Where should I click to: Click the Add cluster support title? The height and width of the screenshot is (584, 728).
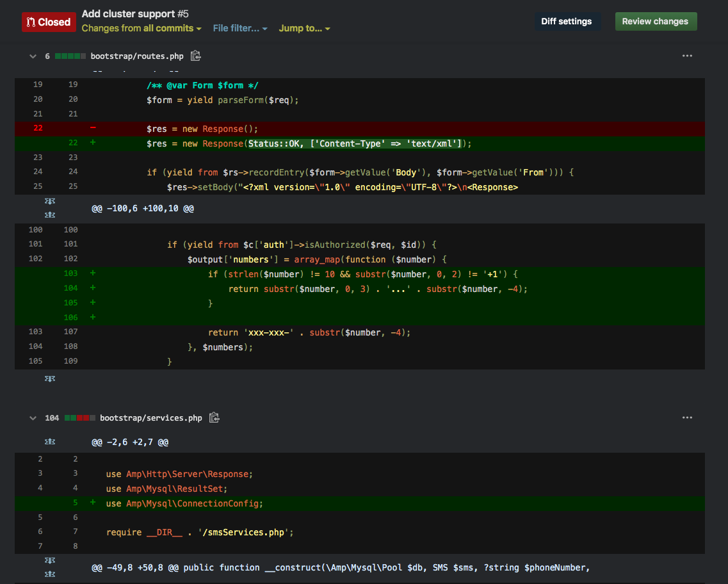[128, 14]
